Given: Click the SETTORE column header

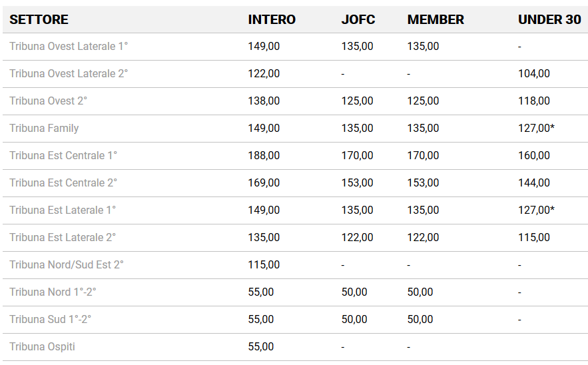Looking at the screenshot, I should [39, 19].
